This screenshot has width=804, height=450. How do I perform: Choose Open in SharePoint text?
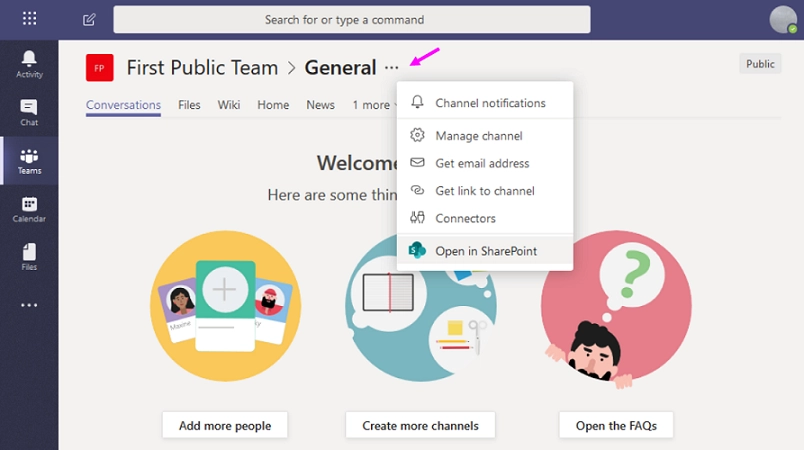[x=486, y=251]
